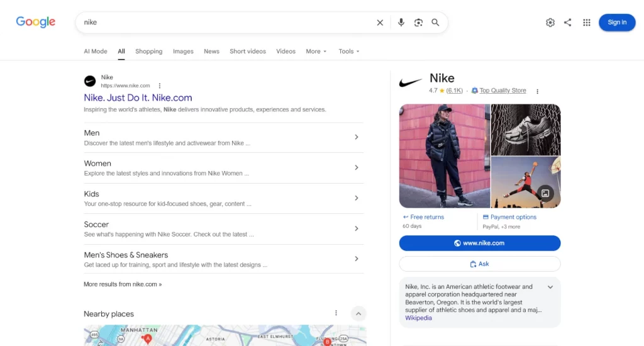Click the more images icon on basketball photo
This screenshot has width=644, height=346.
(545, 193)
